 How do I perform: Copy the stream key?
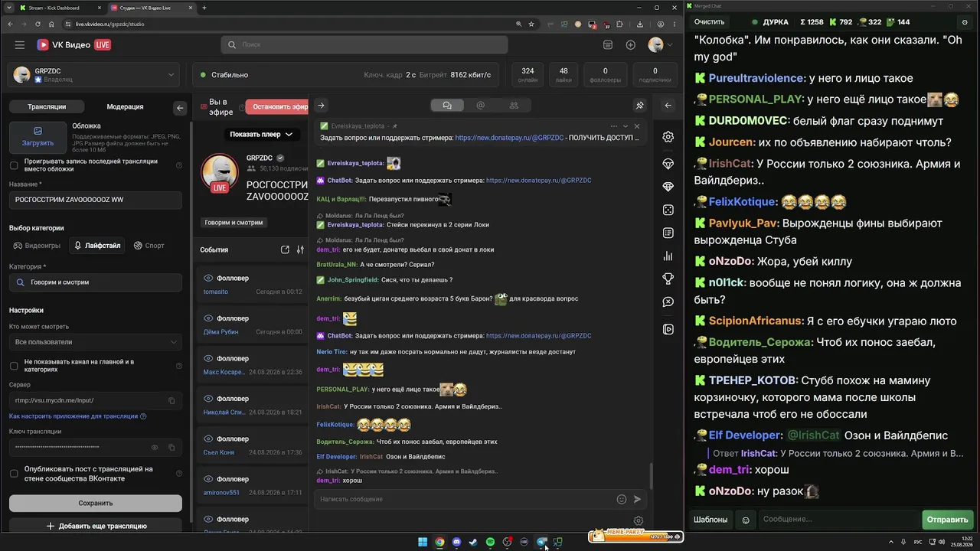[x=171, y=447]
